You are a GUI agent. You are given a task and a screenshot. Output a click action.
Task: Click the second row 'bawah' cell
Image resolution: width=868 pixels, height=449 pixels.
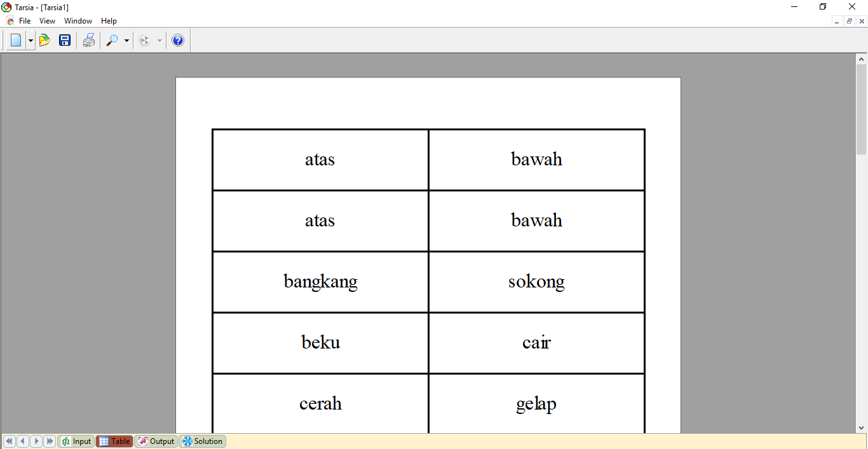pyautogui.click(x=537, y=221)
